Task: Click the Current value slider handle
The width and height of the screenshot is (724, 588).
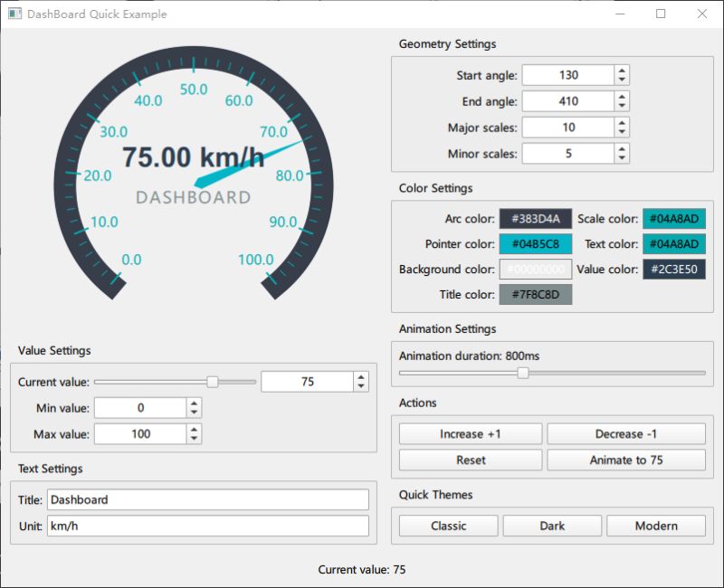Action: tap(213, 382)
